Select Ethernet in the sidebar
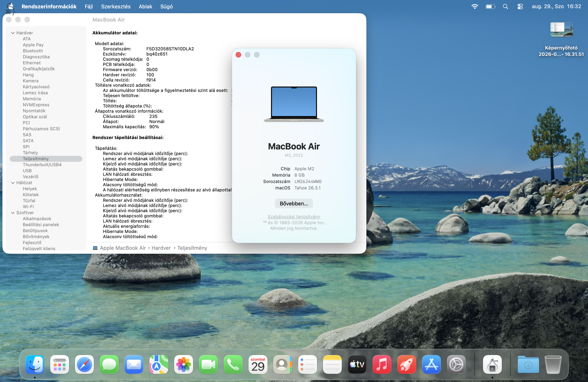 click(x=32, y=63)
